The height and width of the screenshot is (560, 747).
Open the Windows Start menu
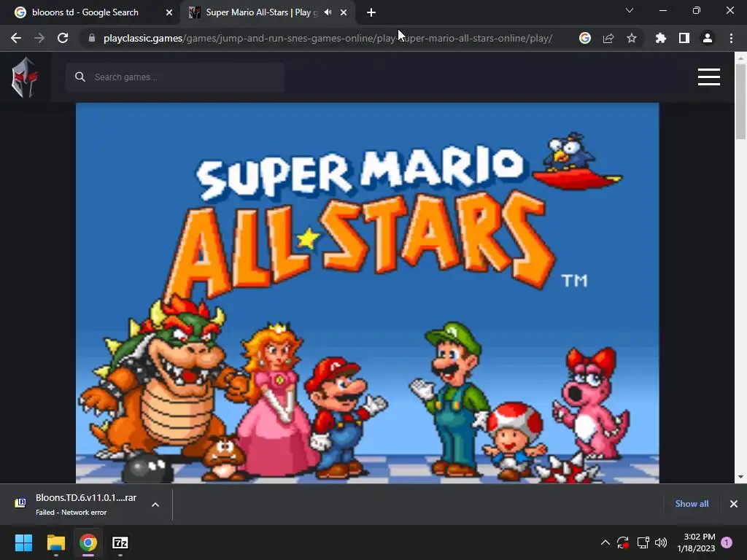click(x=23, y=542)
